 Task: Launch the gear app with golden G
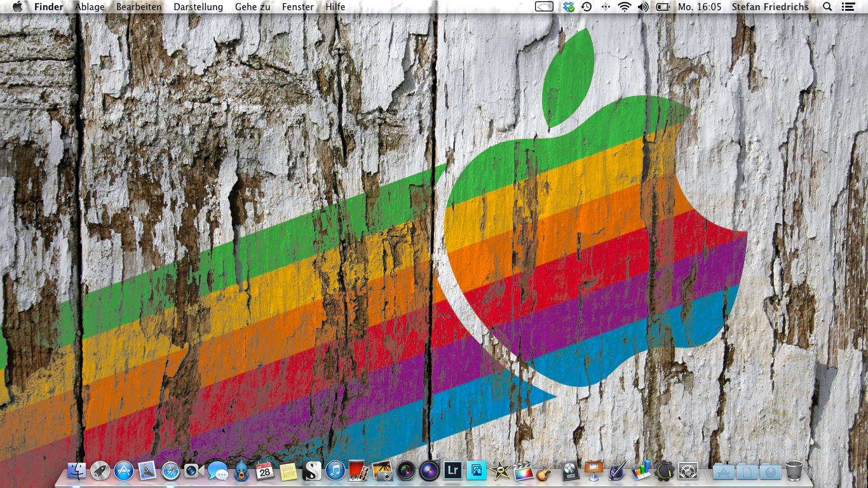coord(664,471)
